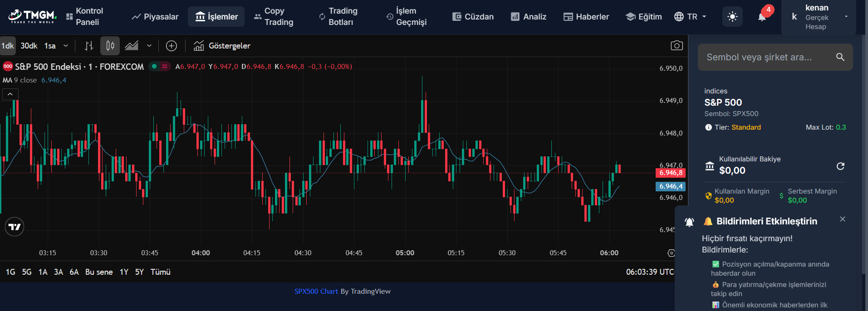Viewport: 868px width, 311px height.
Task: Open the Göstergeler indicators button
Action: [x=222, y=46]
